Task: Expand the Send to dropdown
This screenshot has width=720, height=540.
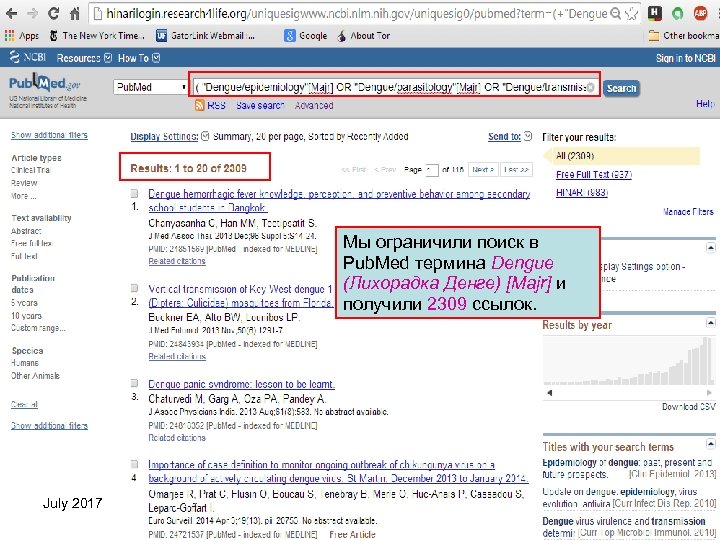Action: pos(510,136)
